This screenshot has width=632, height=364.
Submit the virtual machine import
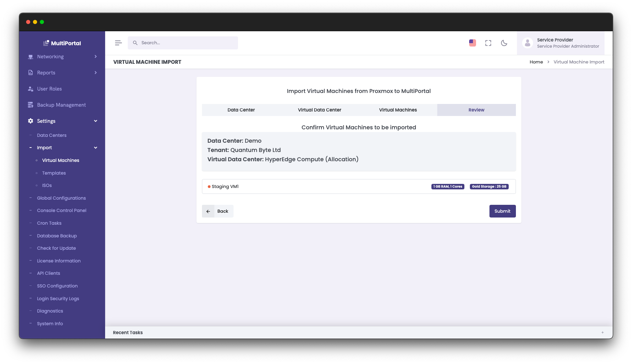point(502,211)
